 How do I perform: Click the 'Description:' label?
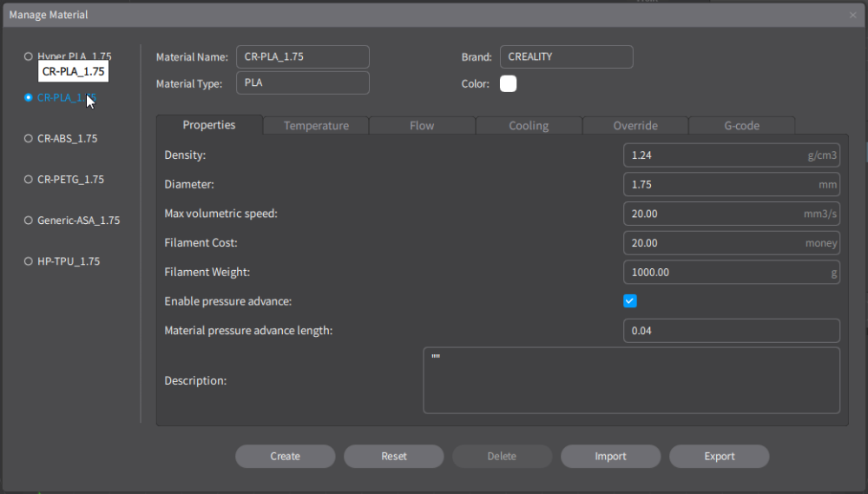(x=195, y=381)
